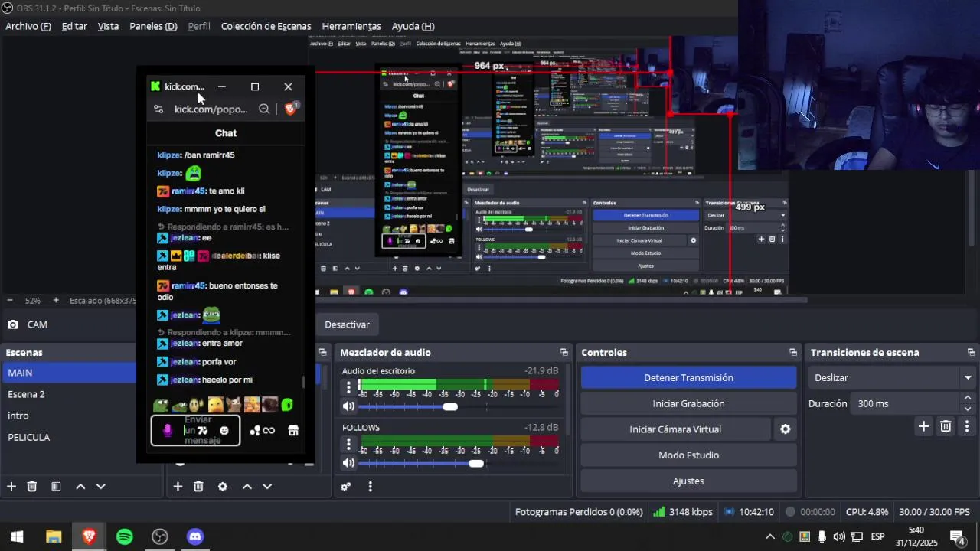Click Detener Transmisión button
The width and height of the screenshot is (980, 551).
[x=688, y=378]
